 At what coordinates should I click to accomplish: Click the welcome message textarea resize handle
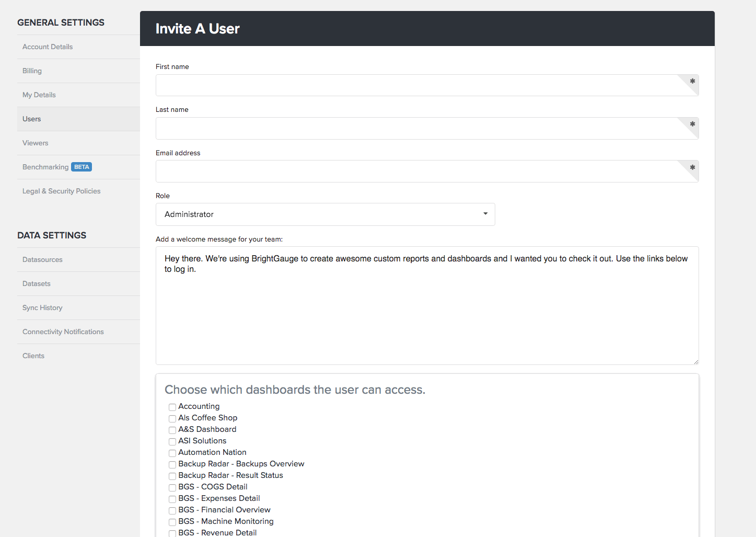[696, 362]
